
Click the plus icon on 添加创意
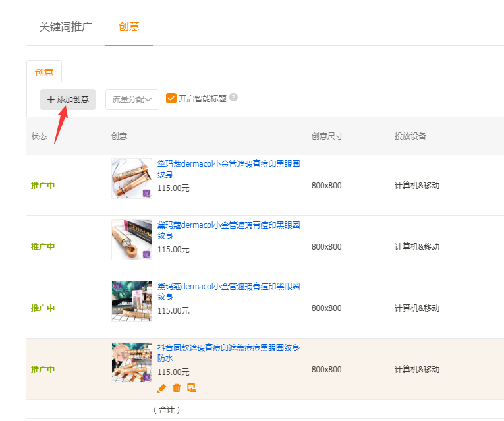point(51,99)
